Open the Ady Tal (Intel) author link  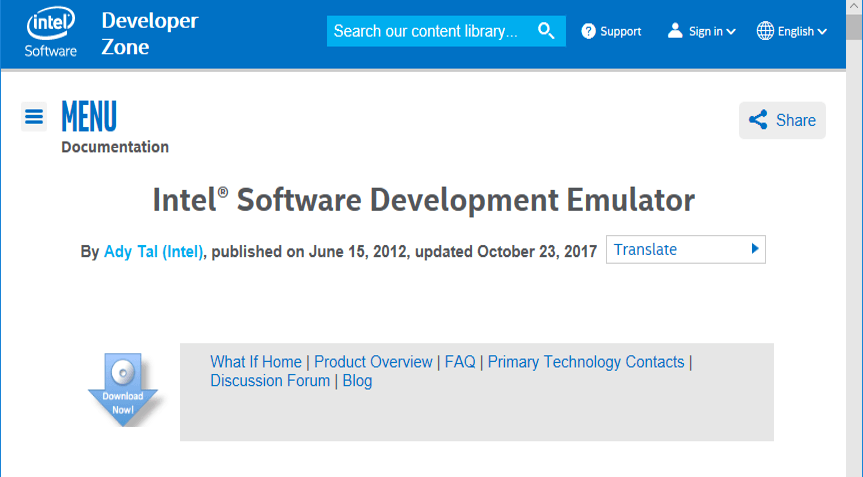tap(154, 252)
